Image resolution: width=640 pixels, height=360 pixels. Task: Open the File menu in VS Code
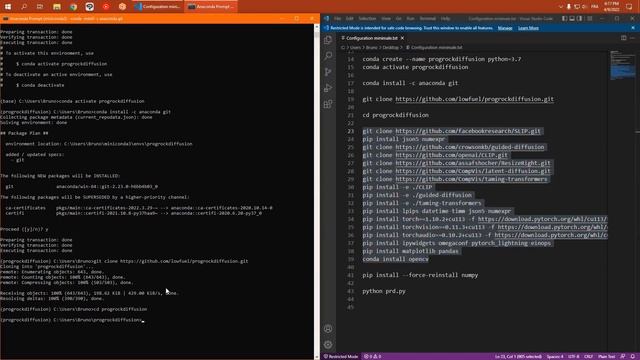point(337,18)
